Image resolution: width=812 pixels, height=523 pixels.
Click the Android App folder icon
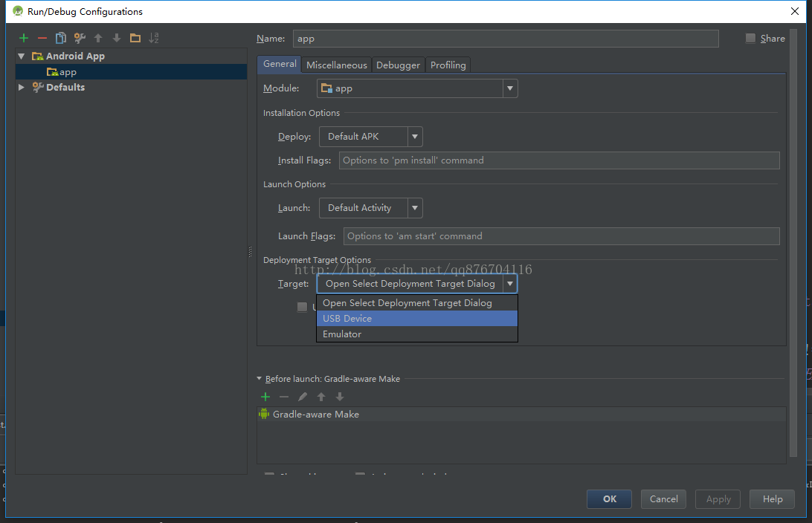37,56
